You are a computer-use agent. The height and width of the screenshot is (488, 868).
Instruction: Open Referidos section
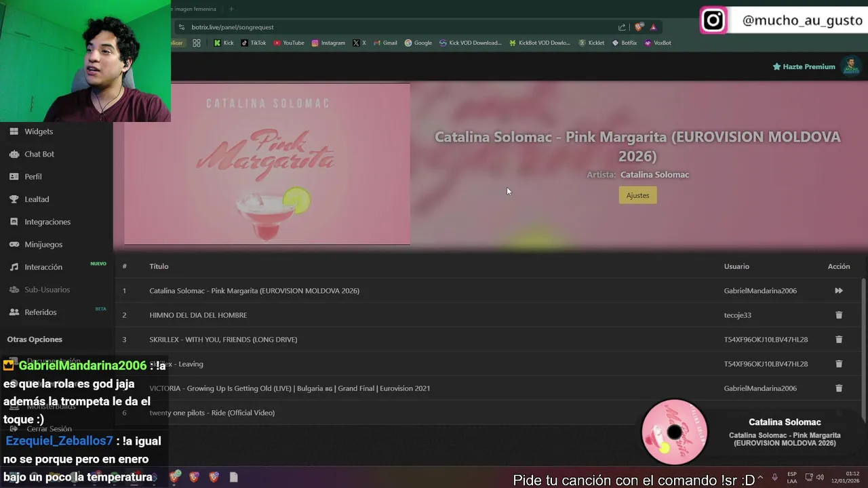point(41,312)
